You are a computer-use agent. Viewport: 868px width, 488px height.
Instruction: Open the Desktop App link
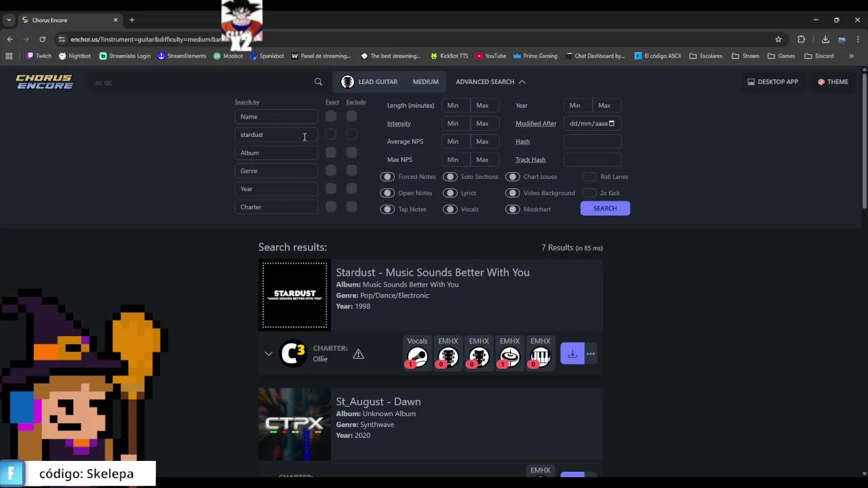[x=772, y=82]
